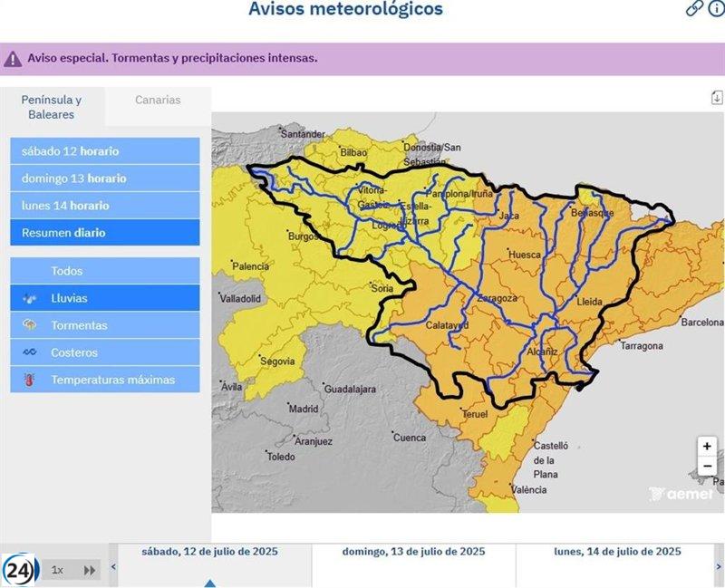
Task: Click timeline left scroll arrow
Action: coord(113,567)
